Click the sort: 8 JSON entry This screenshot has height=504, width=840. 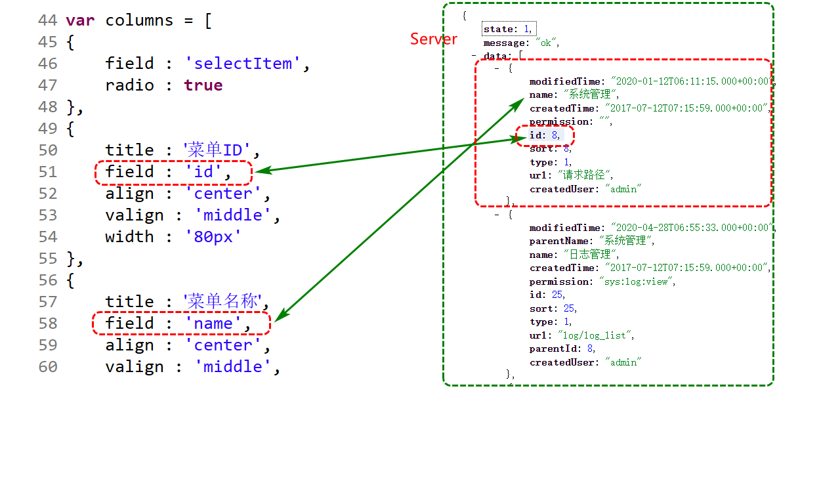pos(551,148)
